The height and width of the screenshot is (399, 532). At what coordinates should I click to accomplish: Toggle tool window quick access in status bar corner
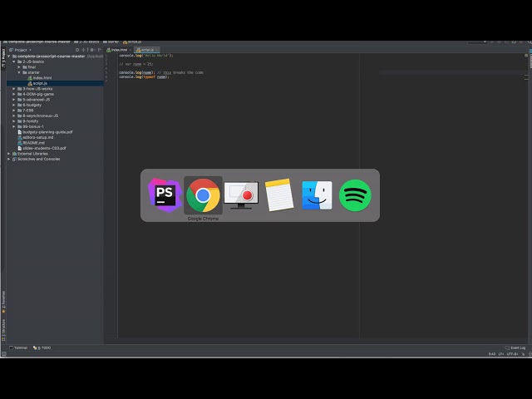tap(3, 354)
